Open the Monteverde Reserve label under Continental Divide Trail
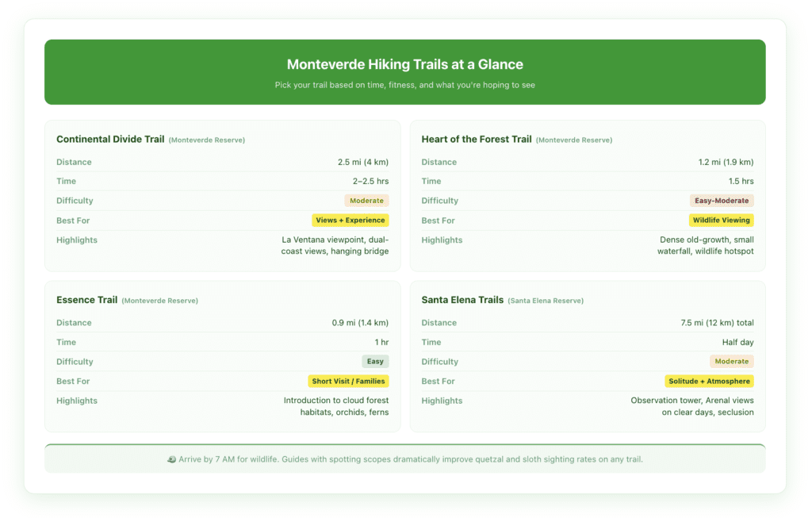 [205, 140]
